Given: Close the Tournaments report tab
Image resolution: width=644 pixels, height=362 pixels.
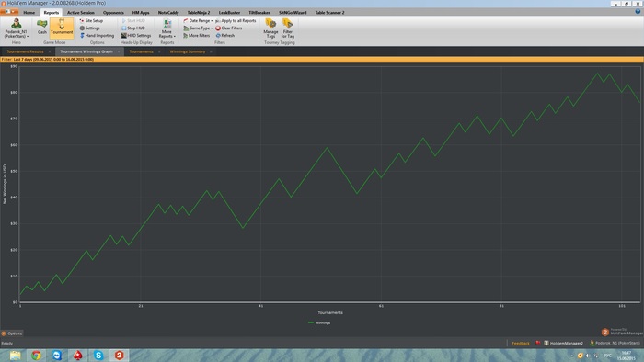Looking at the screenshot, I should pos(159,51).
